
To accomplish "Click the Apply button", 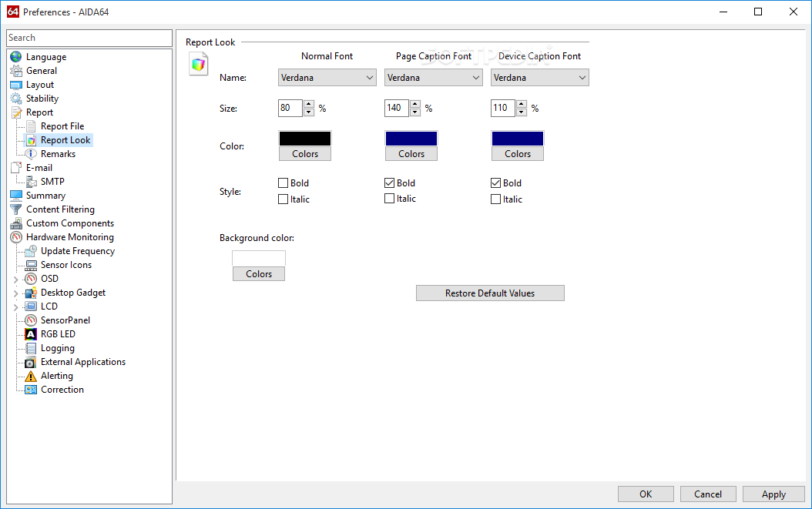I will click(773, 494).
